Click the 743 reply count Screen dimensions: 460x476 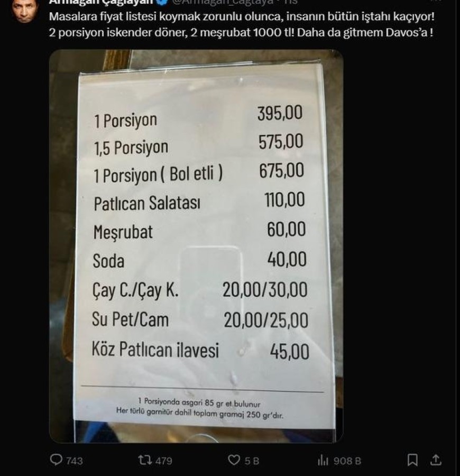point(74,461)
